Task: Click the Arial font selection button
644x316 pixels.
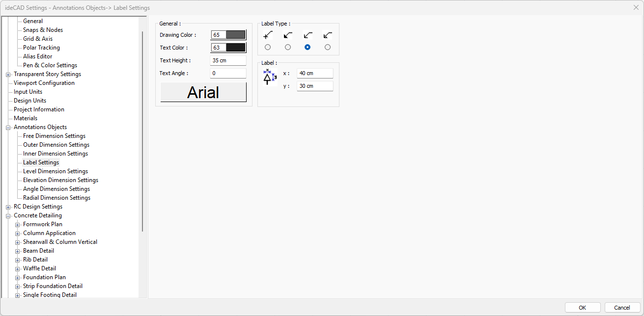Action: [203, 92]
